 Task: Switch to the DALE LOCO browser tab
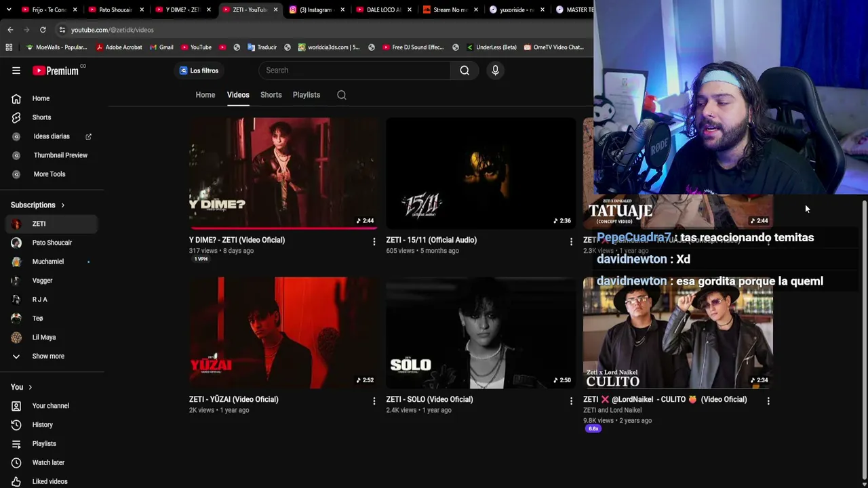click(x=384, y=9)
